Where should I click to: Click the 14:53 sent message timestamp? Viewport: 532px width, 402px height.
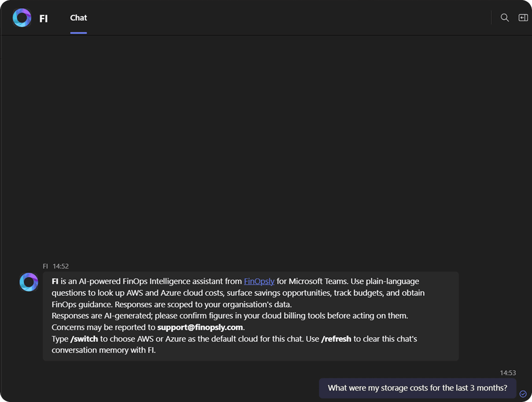pyautogui.click(x=508, y=373)
